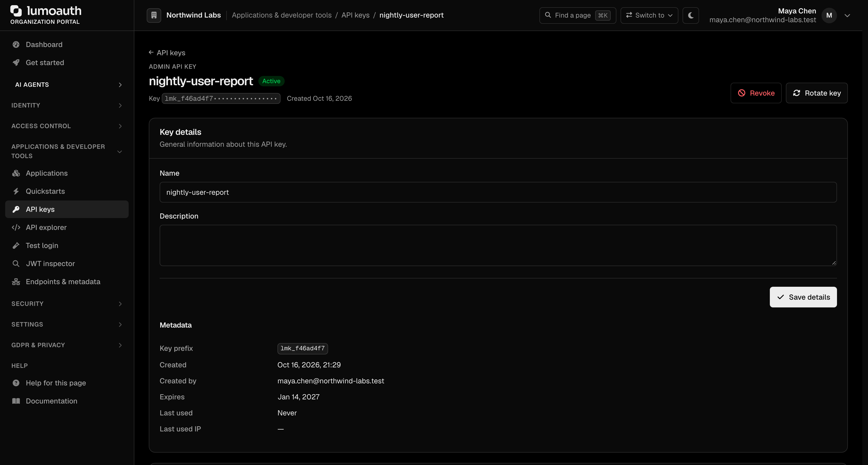This screenshot has width=868, height=465.
Task: Expand the Identity section
Action: pyautogui.click(x=67, y=105)
